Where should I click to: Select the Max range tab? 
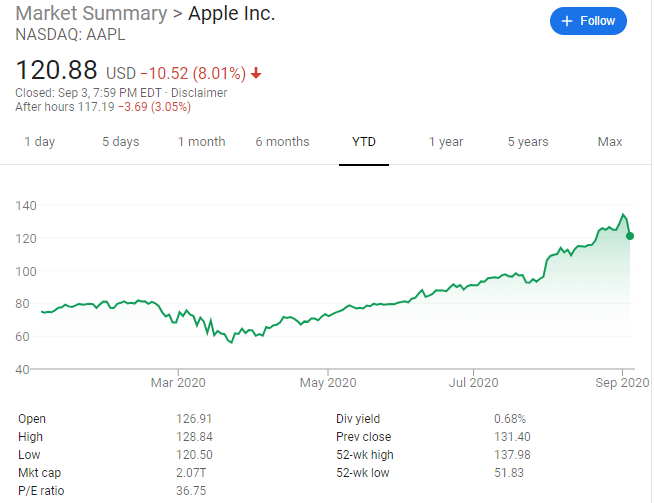pyautogui.click(x=610, y=142)
